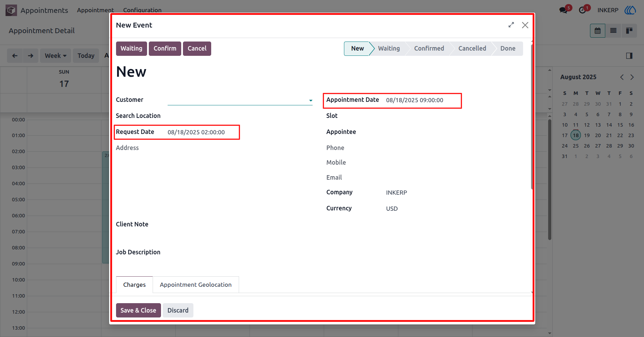
Task: Select the Done status stage
Action: coord(508,48)
